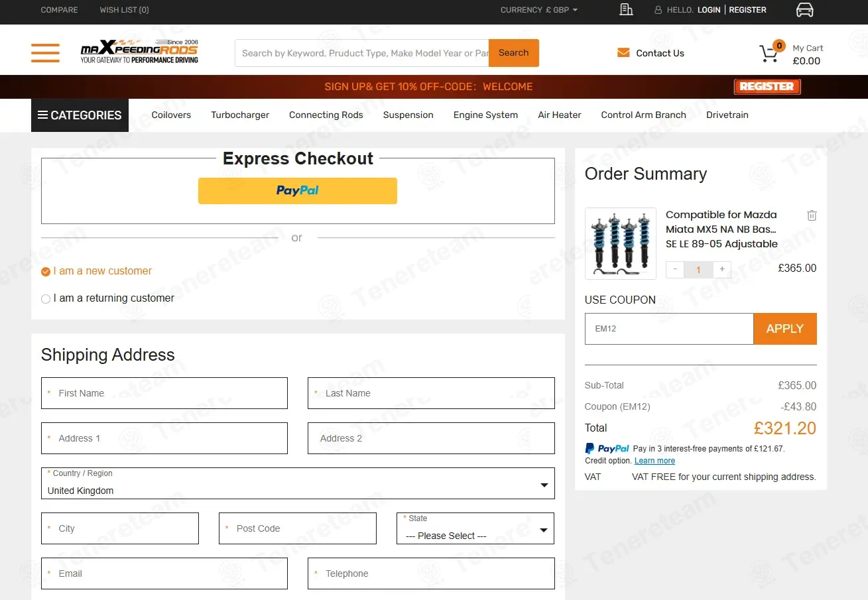
Task: Open Drivetrain category
Action: coord(727,115)
